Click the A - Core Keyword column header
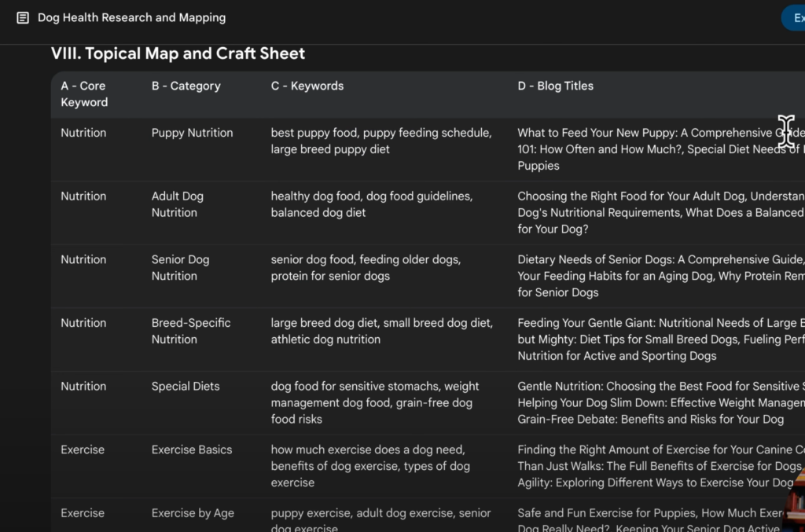 tap(84, 94)
